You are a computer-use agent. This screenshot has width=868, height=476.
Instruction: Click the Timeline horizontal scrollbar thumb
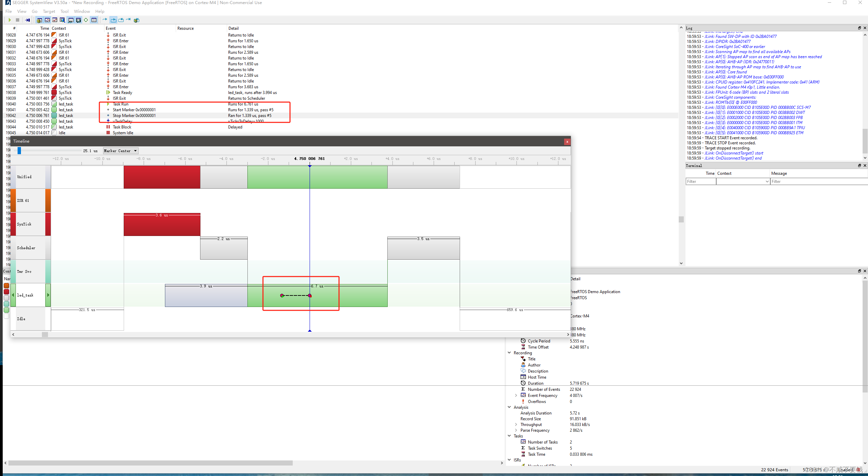[x=45, y=334]
